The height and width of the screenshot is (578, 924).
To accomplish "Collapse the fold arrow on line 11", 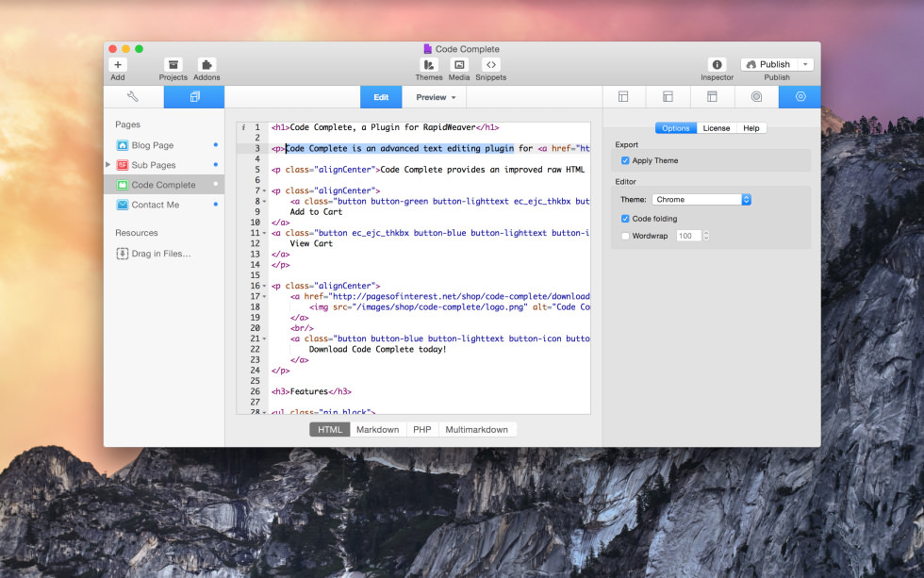I will [x=264, y=233].
